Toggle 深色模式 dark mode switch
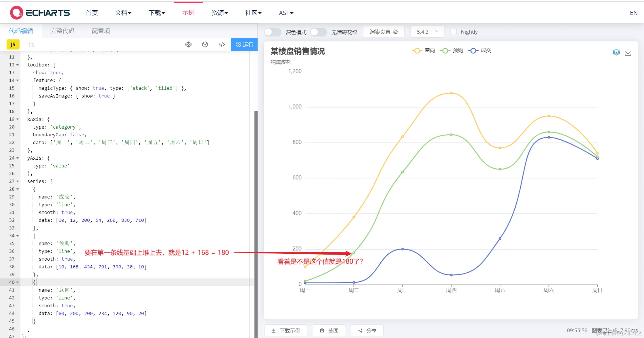This screenshot has width=644, height=338. pyautogui.click(x=273, y=32)
